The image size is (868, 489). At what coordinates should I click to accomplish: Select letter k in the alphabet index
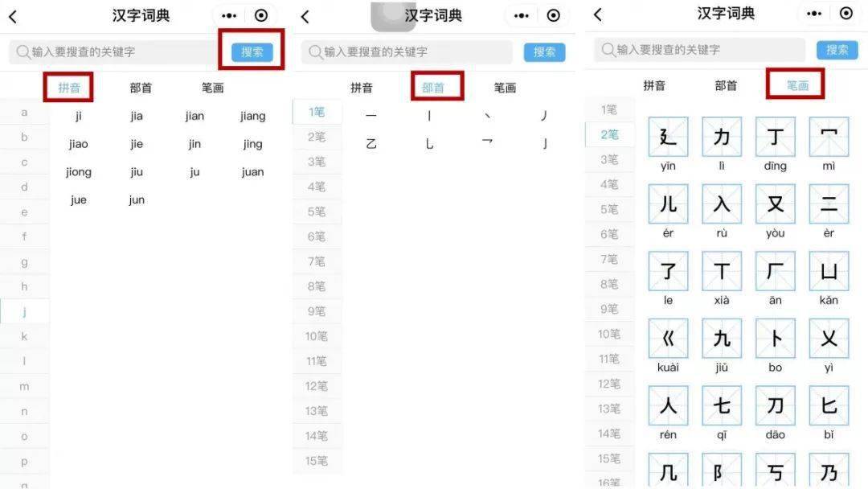point(24,336)
